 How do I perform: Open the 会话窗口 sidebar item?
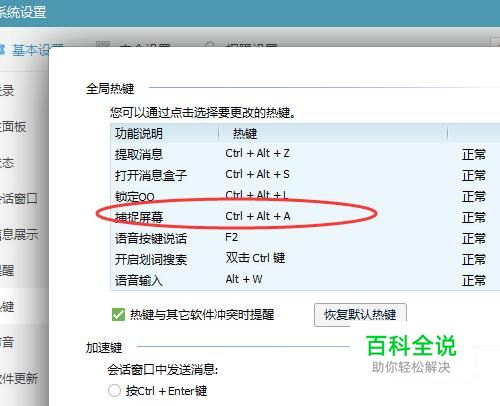(x=18, y=199)
